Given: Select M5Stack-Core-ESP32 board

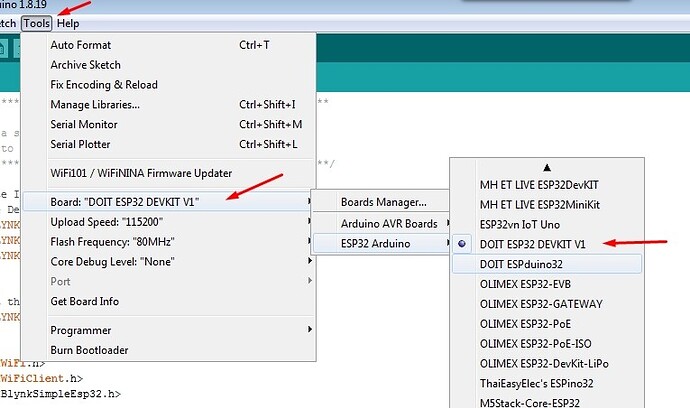Looking at the screenshot, I should tap(547, 402).
